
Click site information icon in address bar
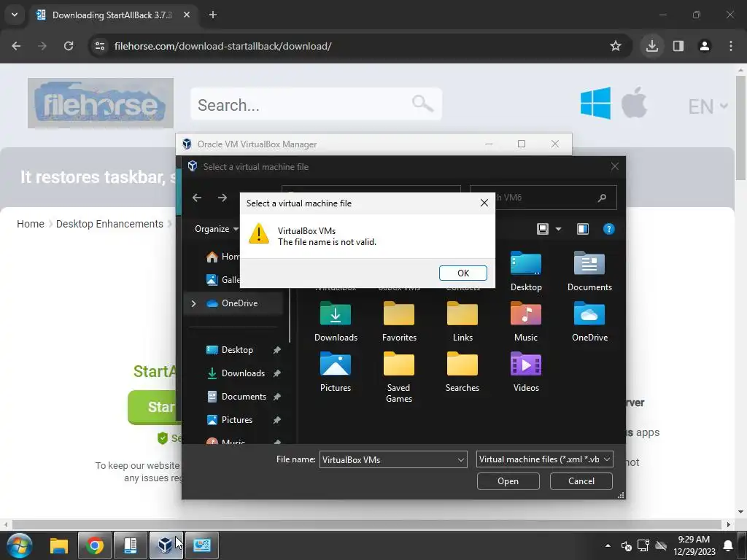click(99, 46)
